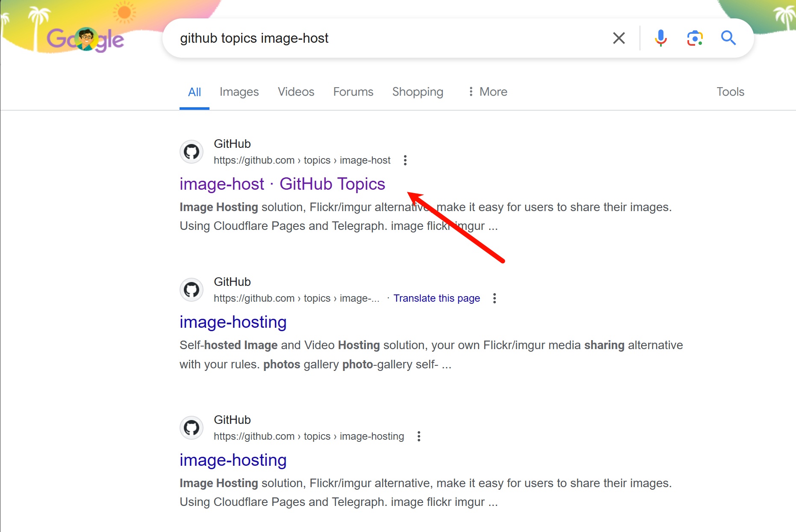Go to the Shopping tab
This screenshot has height=532, width=796.
(418, 92)
